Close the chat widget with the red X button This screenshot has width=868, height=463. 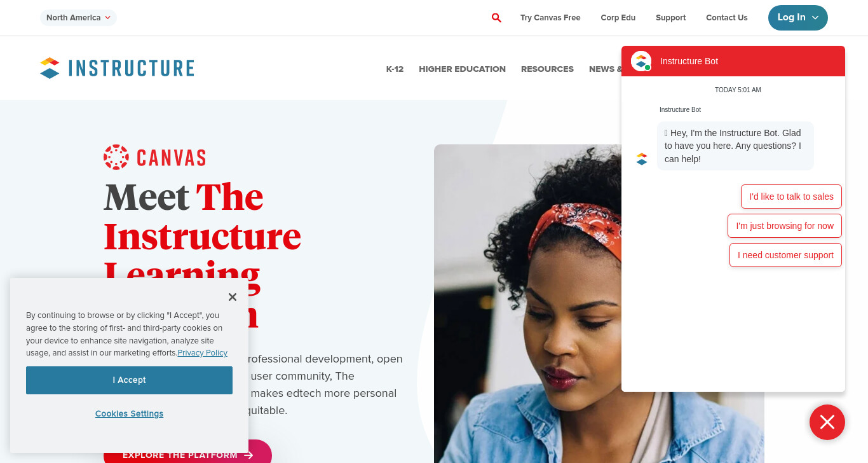pos(827,422)
